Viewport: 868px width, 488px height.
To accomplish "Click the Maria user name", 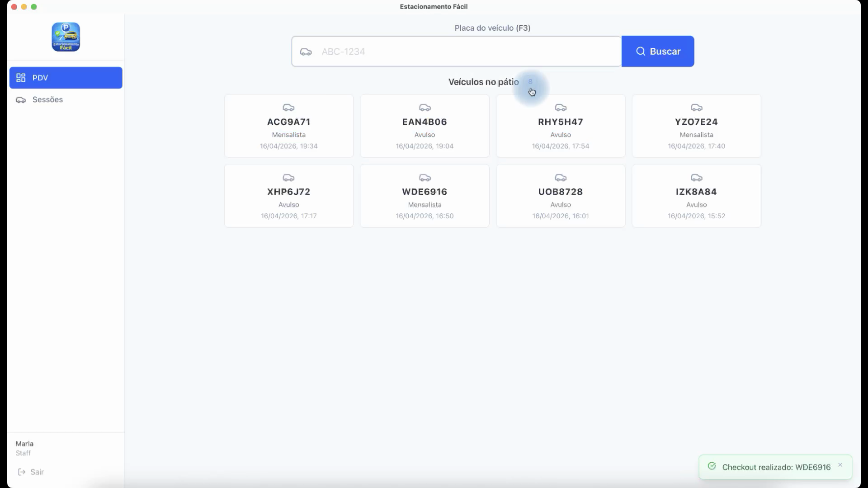I will click(x=24, y=444).
